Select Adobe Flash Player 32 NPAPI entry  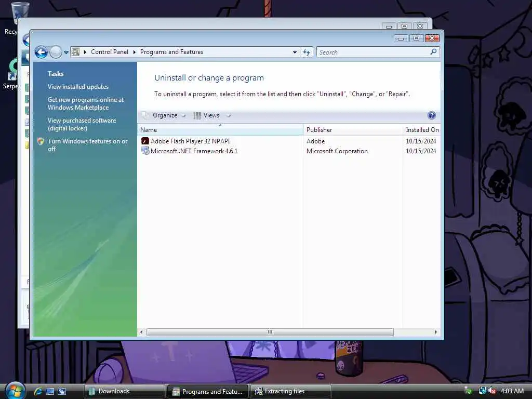190,141
